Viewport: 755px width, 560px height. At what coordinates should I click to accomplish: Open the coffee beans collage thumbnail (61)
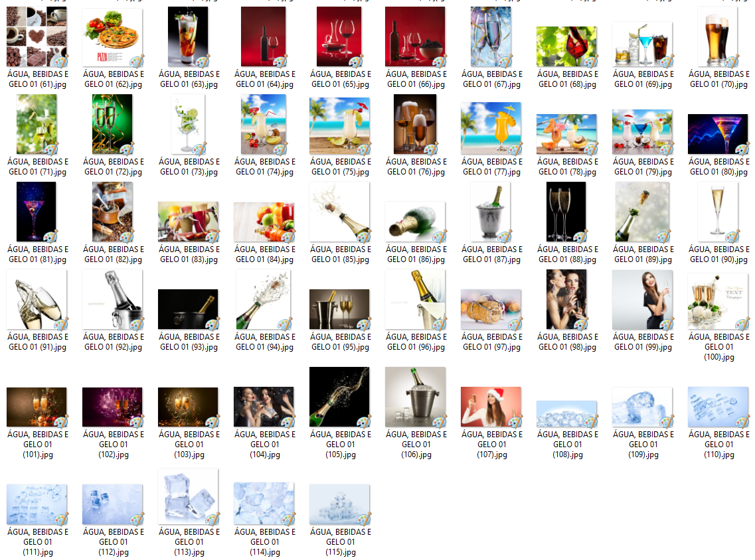pos(37,36)
